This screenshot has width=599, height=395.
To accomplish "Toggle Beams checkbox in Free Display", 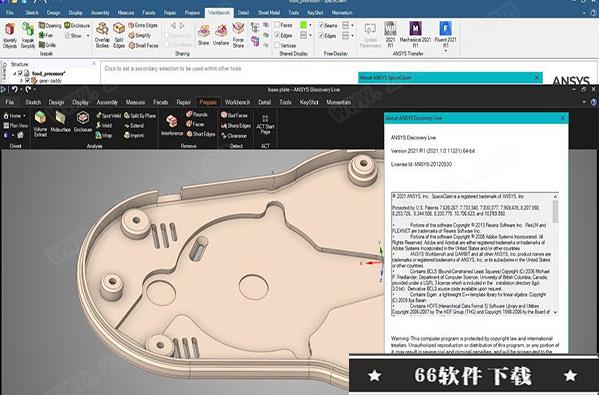I will pos(321,25).
